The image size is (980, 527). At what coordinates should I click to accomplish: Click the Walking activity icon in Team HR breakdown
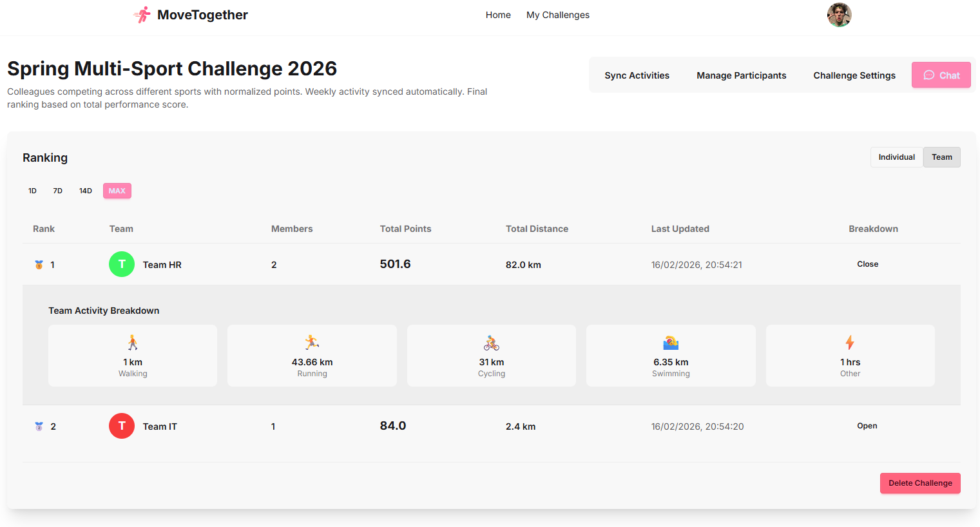(133, 342)
